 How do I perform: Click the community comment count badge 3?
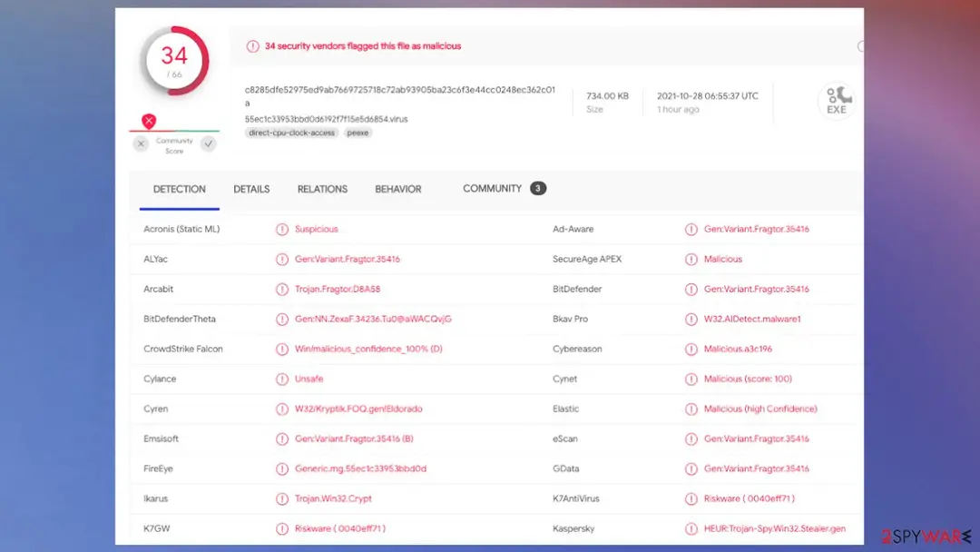[x=537, y=188]
